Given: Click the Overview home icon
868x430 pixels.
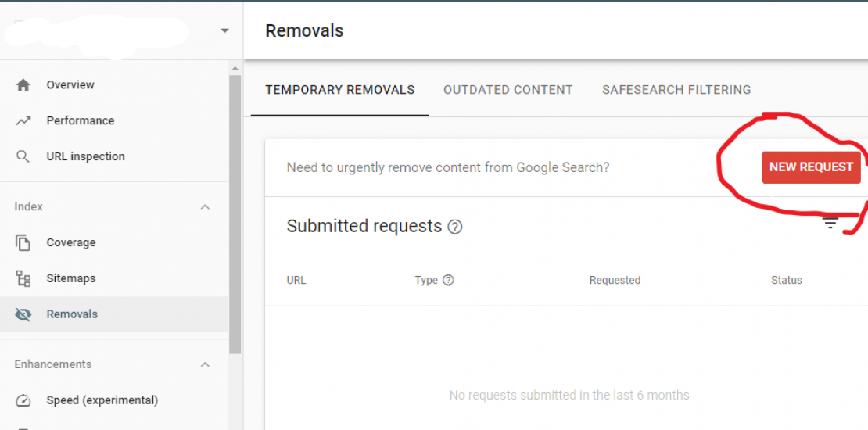Looking at the screenshot, I should coord(23,85).
